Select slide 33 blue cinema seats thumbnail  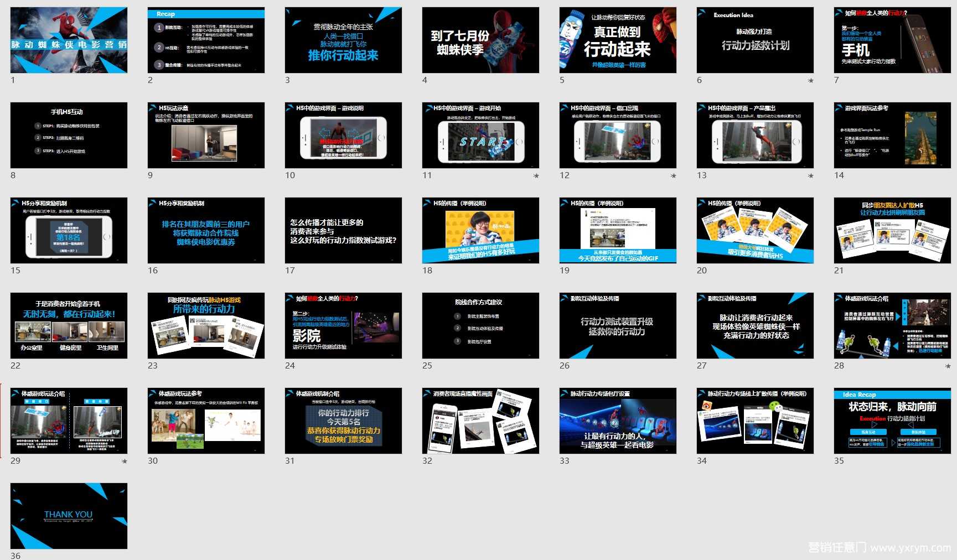coord(618,421)
